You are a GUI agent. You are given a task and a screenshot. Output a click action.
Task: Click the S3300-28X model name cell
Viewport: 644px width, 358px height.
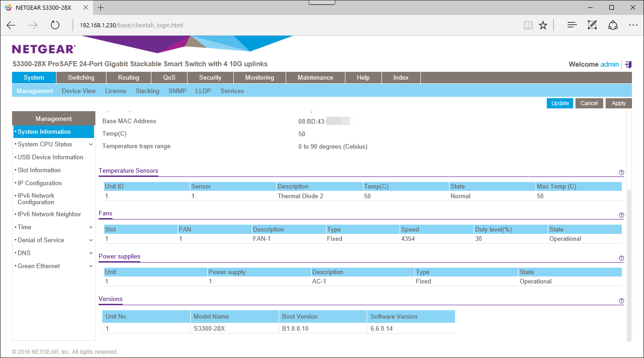pyautogui.click(x=209, y=329)
